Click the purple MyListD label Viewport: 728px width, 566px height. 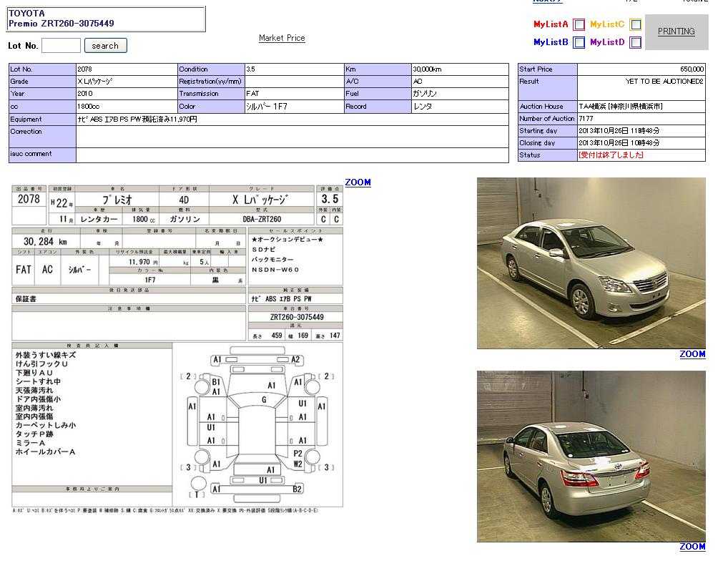click(607, 43)
